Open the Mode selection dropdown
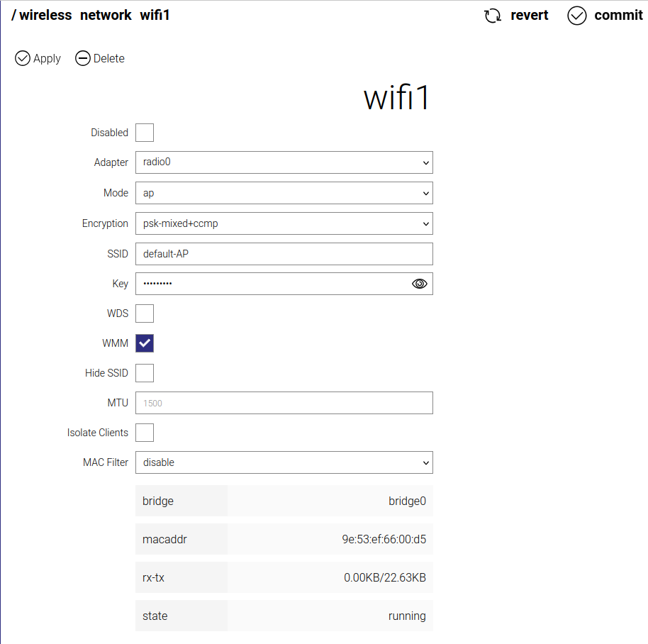This screenshot has height=644, width=648. click(x=284, y=192)
